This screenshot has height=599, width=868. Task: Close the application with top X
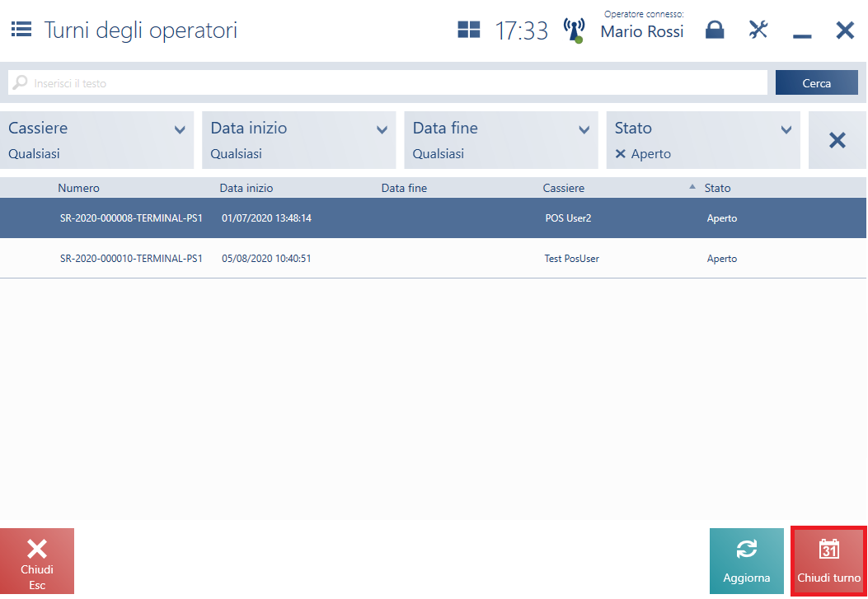(845, 30)
